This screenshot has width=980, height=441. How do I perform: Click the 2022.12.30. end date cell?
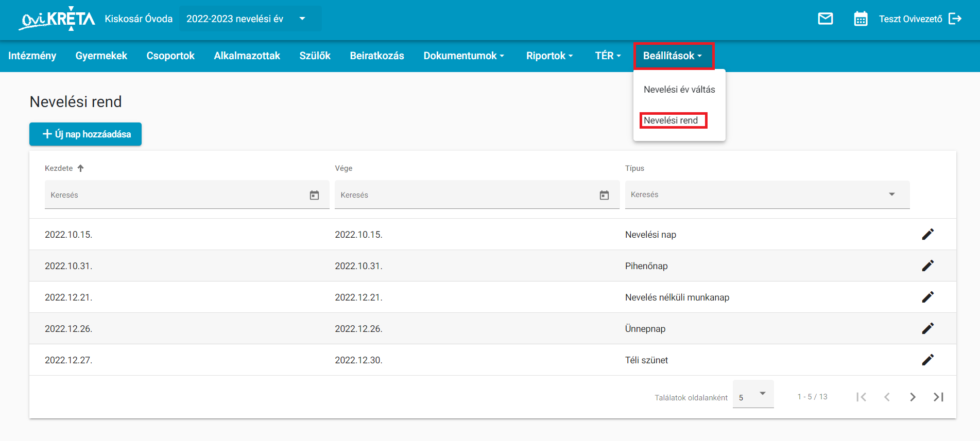pyautogui.click(x=358, y=360)
